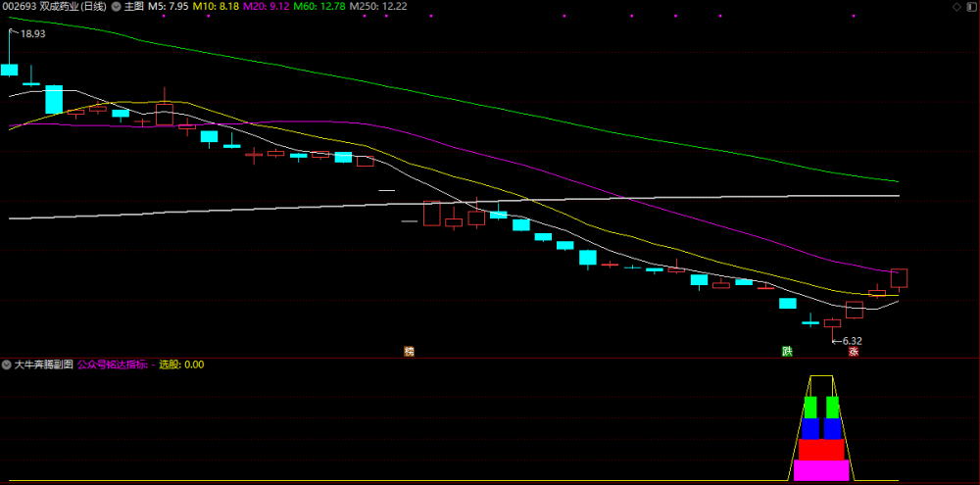Click the 18.93 high price label
The image size is (980, 485).
point(33,34)
